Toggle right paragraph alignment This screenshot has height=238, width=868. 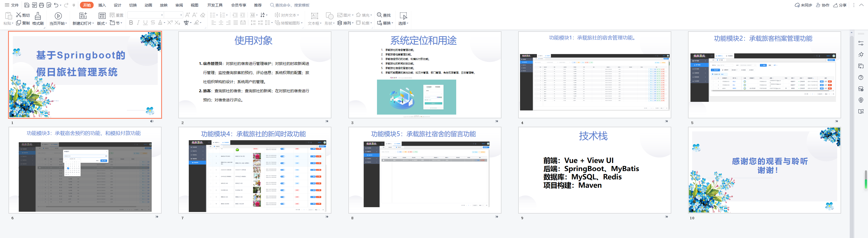228,23
